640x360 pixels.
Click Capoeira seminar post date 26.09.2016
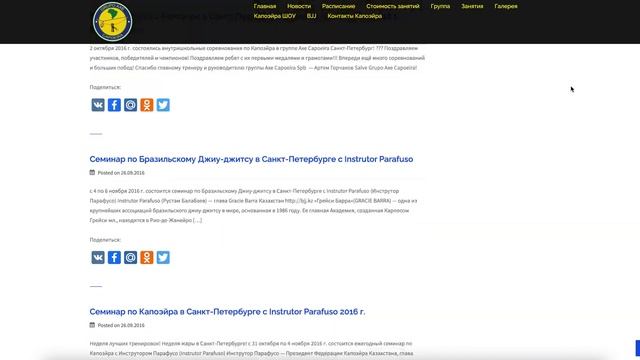(x=132, y=325)
